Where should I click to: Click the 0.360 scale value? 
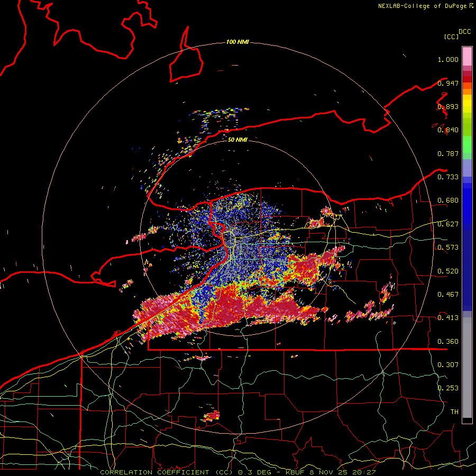pyautogui.click(x=448, y=342)
